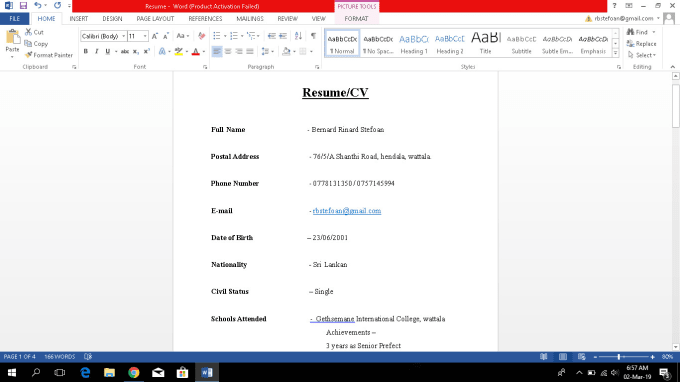Switch to REFERENCES tab
Screen dimensions: 680x382
point(205,19)
